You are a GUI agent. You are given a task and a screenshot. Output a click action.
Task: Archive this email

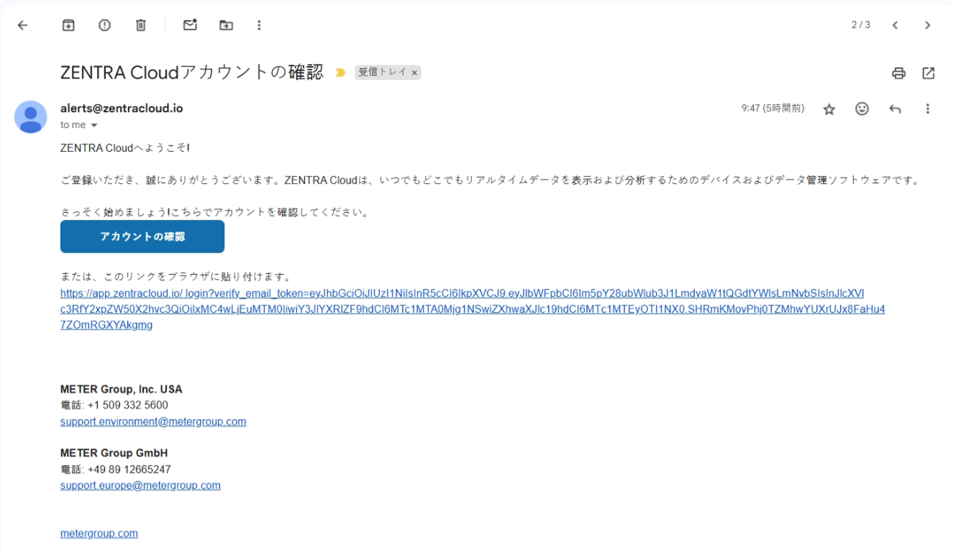(x=68, y=25)
